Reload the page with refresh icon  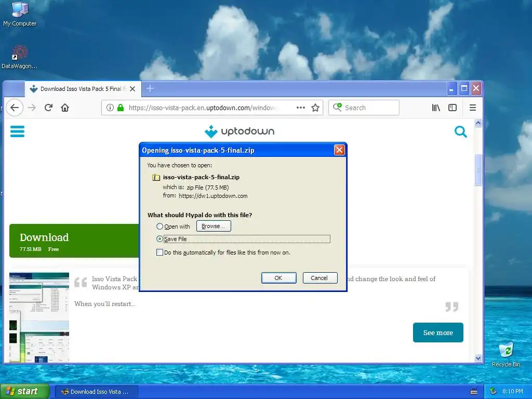[48, 108]
